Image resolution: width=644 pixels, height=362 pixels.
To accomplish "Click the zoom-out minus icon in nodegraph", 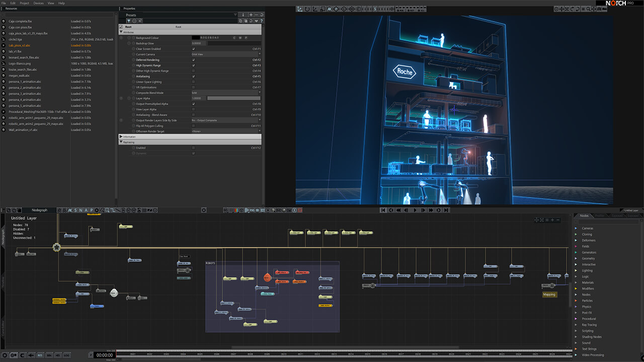I will [x=558, y=220].
